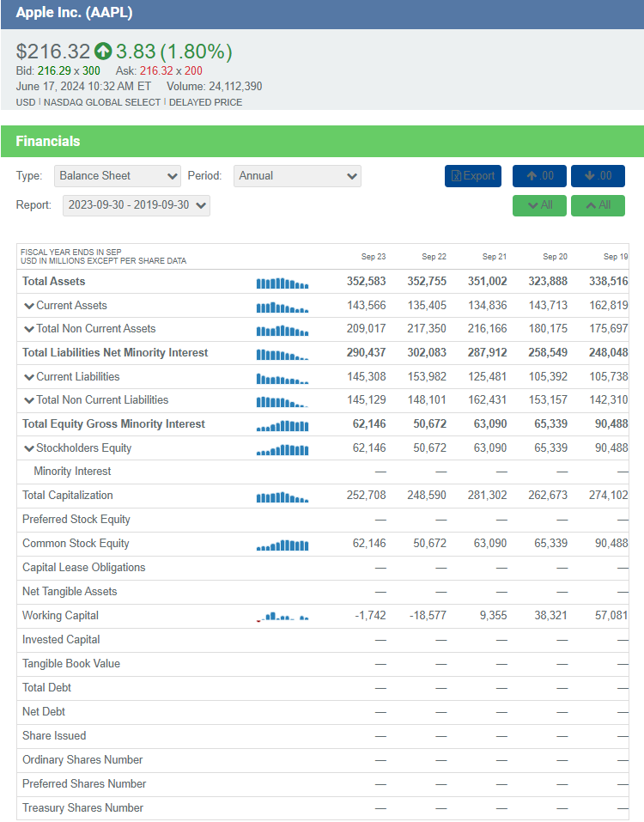Increase decimal places with up .00 button
The image size is (644, 822).
(x=539, y=175)
